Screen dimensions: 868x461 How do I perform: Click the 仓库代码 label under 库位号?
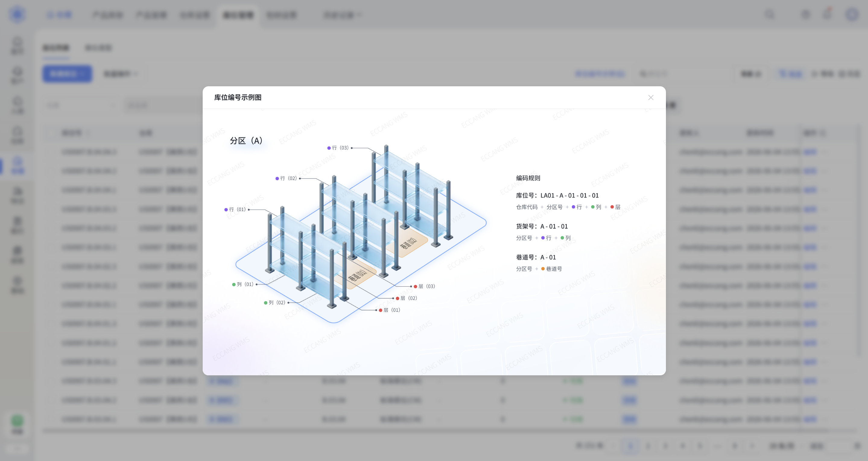click(x=527, y=207)
